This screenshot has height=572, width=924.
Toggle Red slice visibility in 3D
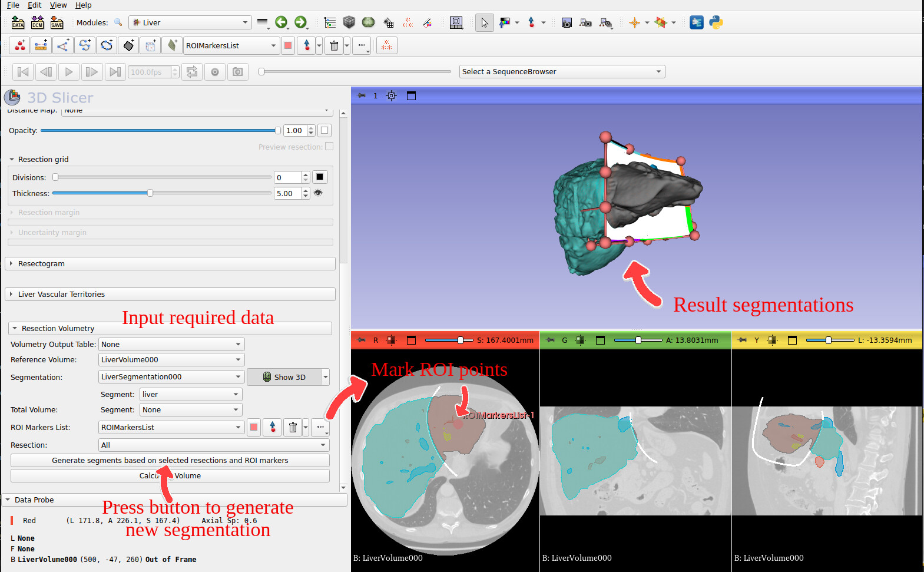[x=392, y=340]
